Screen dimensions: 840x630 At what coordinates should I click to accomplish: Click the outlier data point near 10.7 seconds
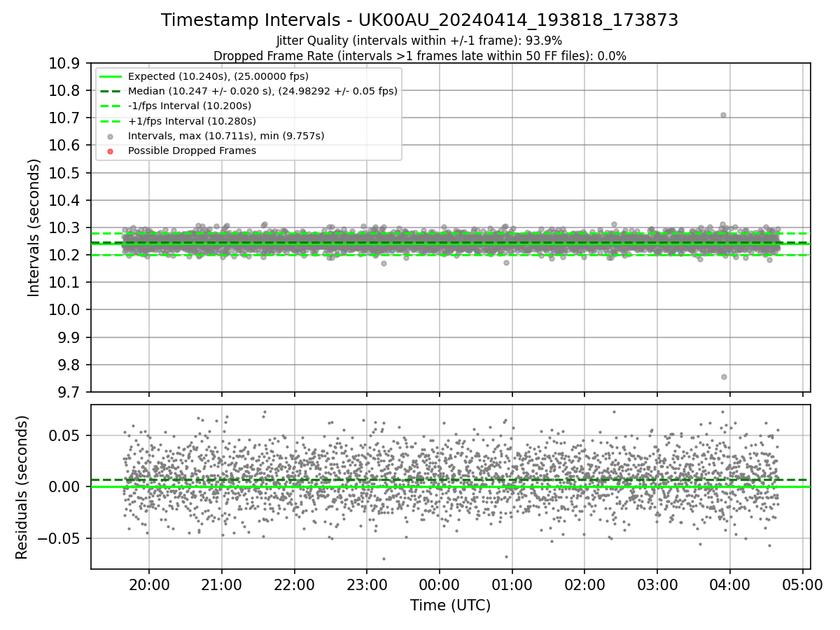point(723,115)
